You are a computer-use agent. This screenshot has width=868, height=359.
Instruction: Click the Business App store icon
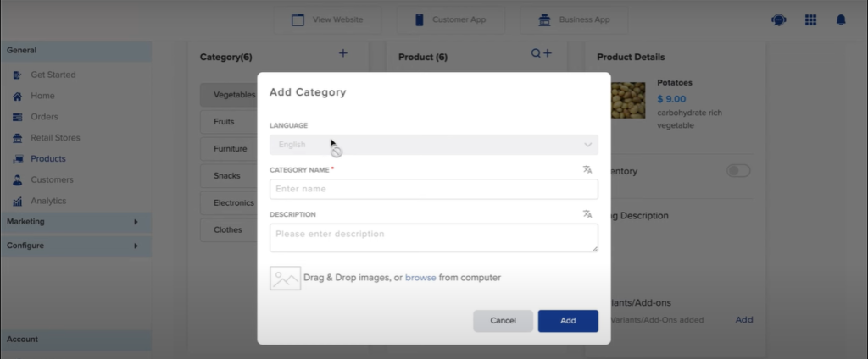click(544, 20)
